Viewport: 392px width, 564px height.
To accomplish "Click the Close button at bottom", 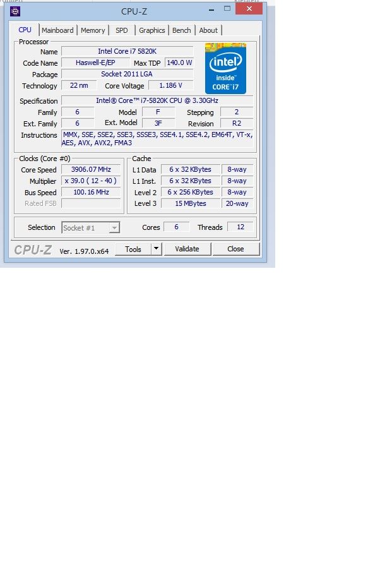I will [235, 249].
